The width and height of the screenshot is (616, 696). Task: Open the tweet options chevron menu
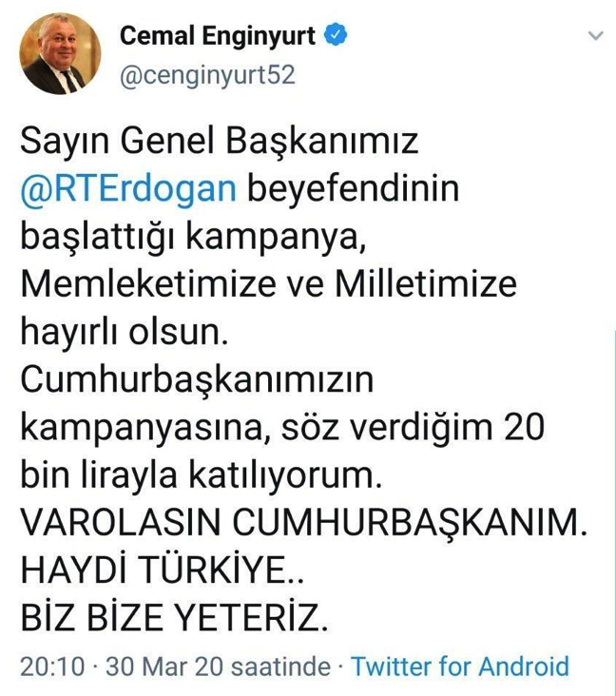coord(596,35)
